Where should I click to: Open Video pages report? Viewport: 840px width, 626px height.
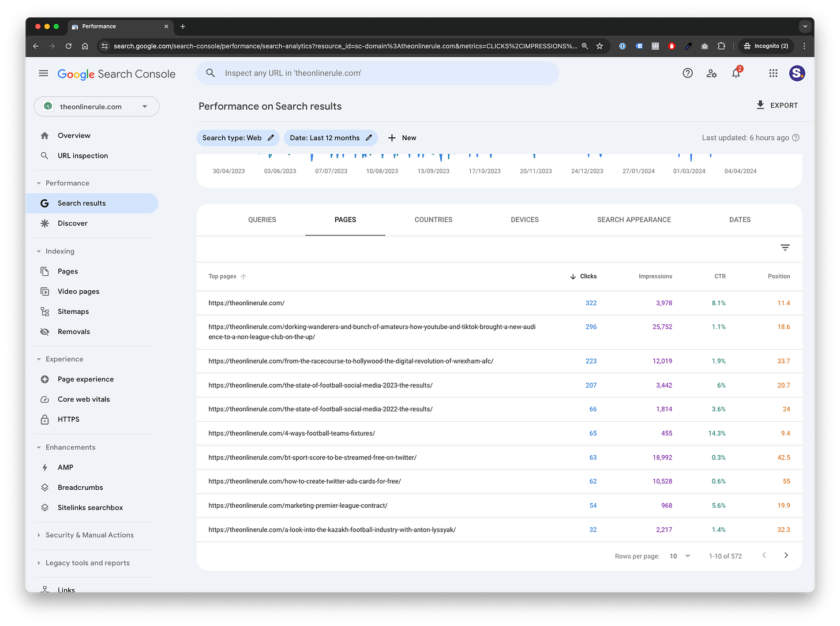pos(78,291)
